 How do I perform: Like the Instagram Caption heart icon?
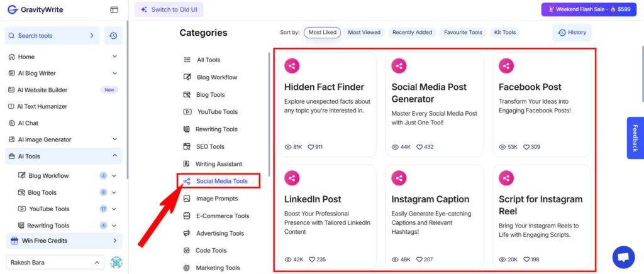click(x=419, y=260)
